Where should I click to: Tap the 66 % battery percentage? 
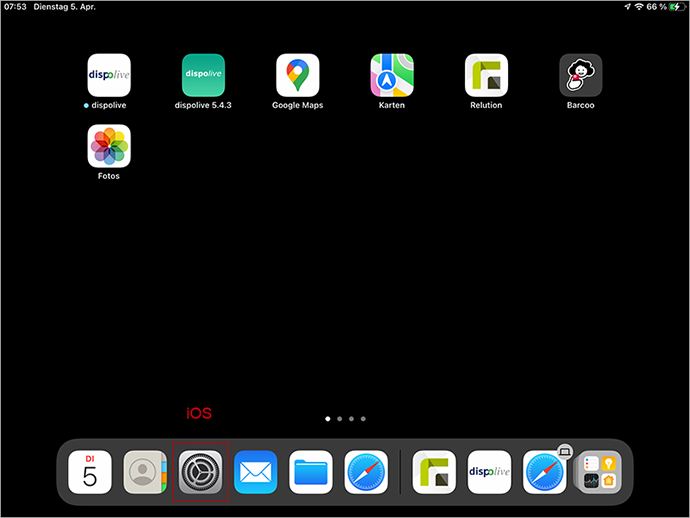pyautogui.click(x=656, y=7)
